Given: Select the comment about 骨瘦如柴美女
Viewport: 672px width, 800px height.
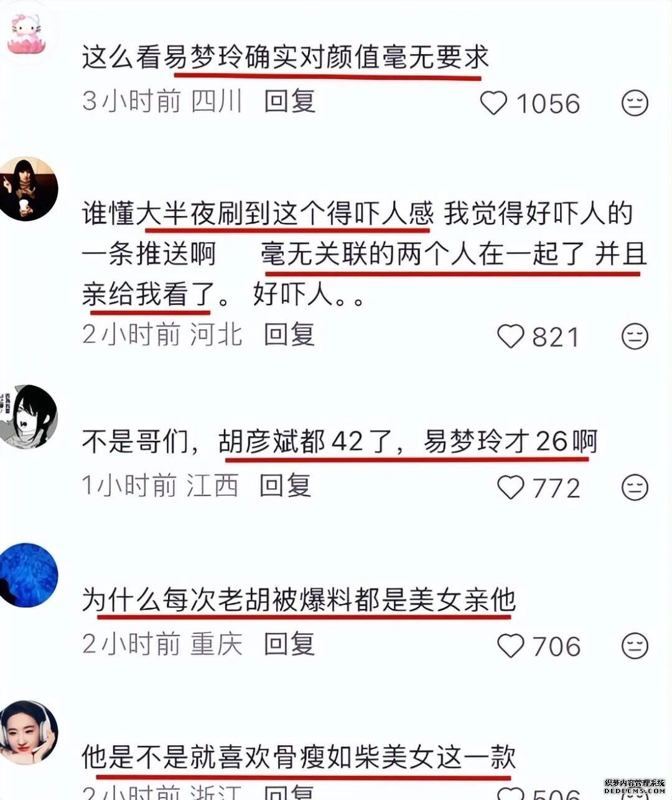Looking at the screenshot, I should (x=299, y=757).
